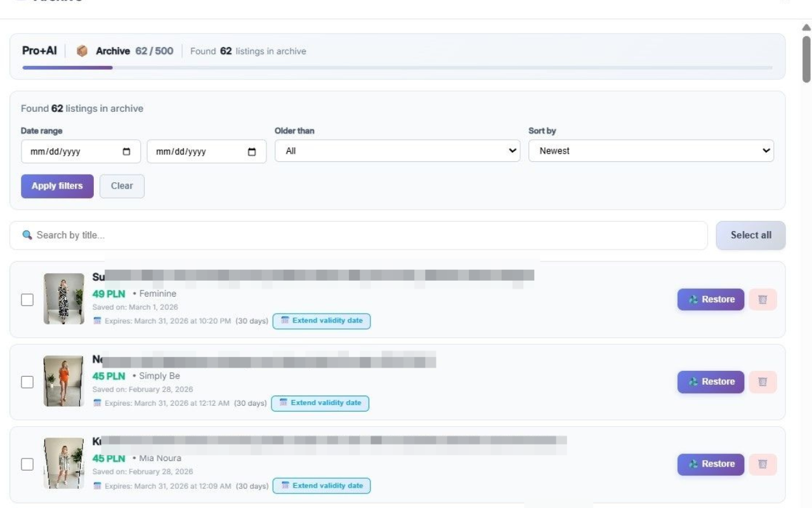Image resolution: width=812 pixels, height=508 pixels.
Task: Restore the Simply Be listing
Action: (710, 382)
